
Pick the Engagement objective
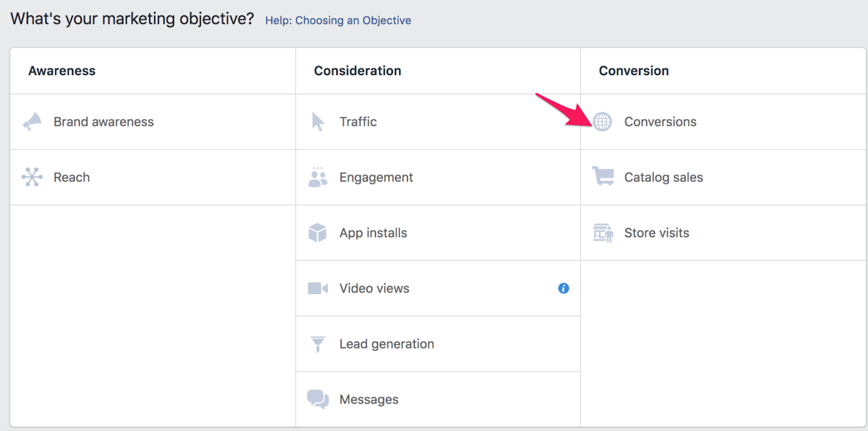coord(438,177)
